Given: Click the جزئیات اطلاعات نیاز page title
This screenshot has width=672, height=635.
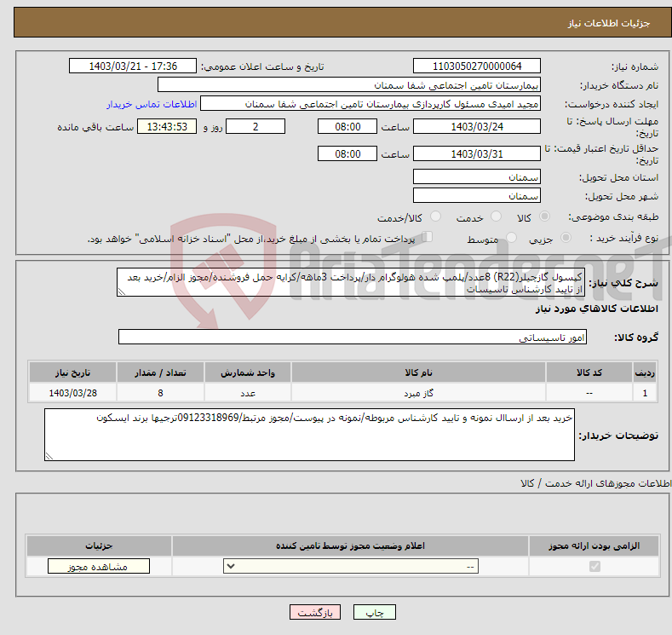Looking at the screenshot, I should pyautogui.click(x=609, y=23).
